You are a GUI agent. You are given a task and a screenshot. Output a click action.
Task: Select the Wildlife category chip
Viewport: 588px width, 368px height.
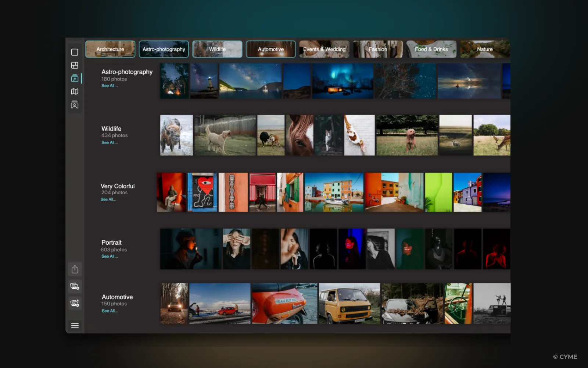coord(218,49)
